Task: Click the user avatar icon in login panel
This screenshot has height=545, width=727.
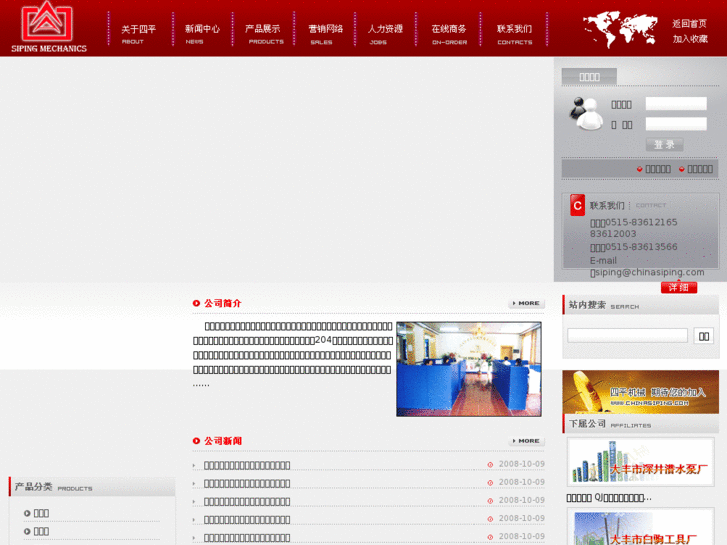Action: (586, 114)
